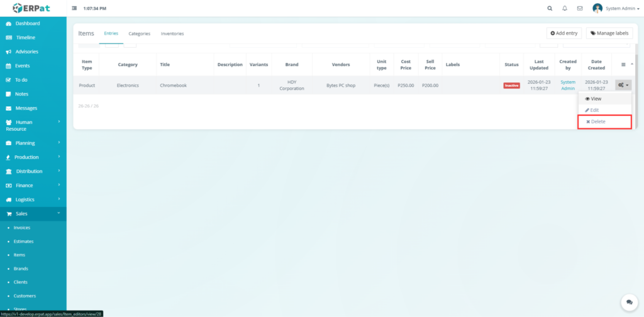Screen dimensions: 644x317
Task: Click the search magnifier icon in header
Action: pos(550,8)
